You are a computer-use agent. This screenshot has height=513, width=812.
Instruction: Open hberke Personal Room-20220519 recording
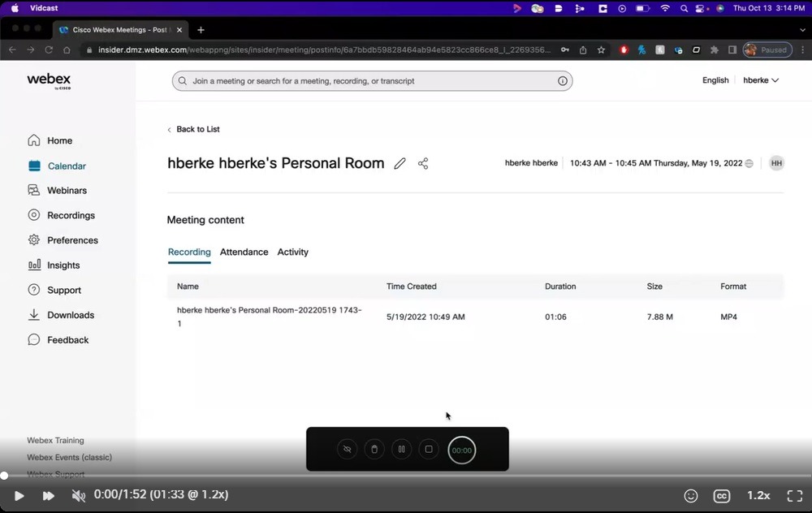click(x=270, y=317)
